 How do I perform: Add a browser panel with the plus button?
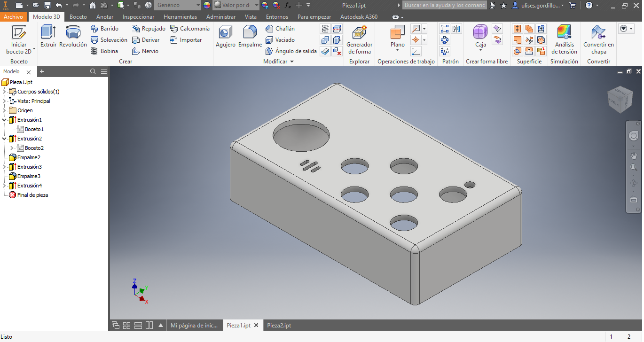tap(41, 71)
